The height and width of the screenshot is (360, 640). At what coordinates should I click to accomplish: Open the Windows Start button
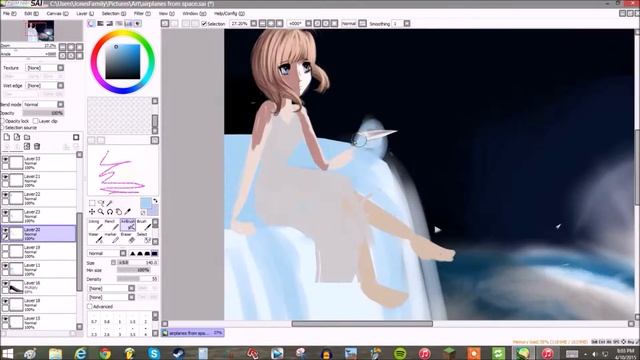pyautogui.click(x=8, y=353)
